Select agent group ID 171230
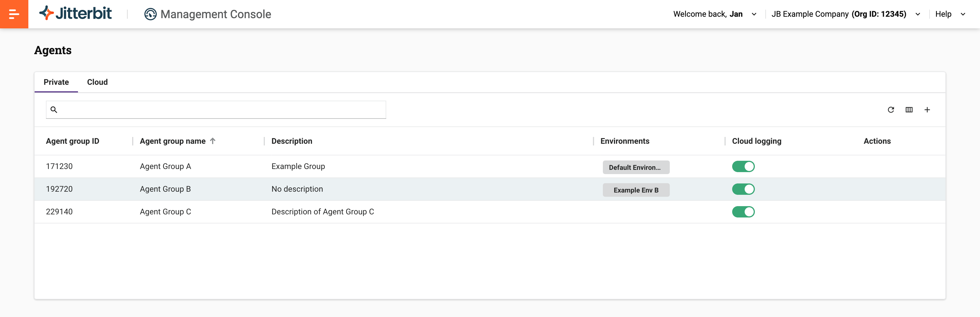 [x=59, y=166]
